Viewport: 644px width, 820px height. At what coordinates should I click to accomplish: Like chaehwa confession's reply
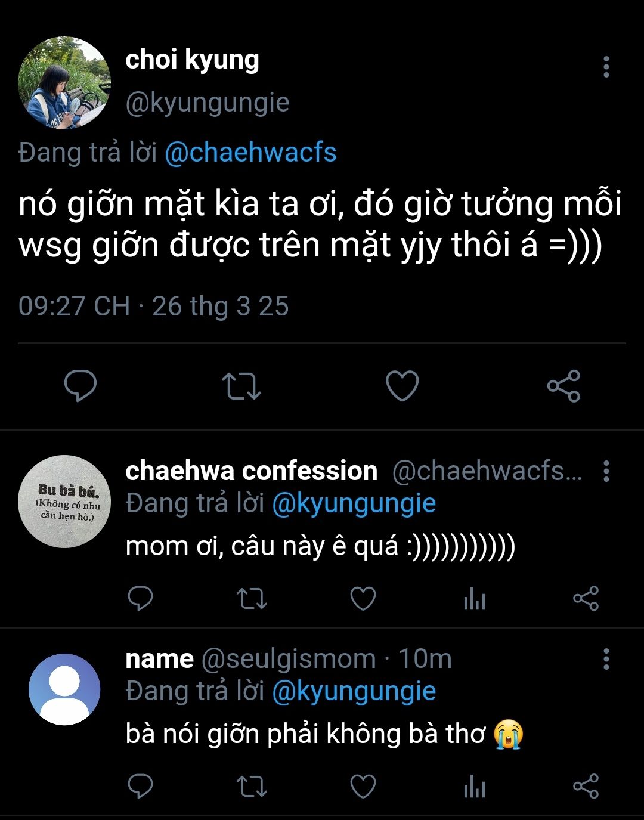(363, 599)
